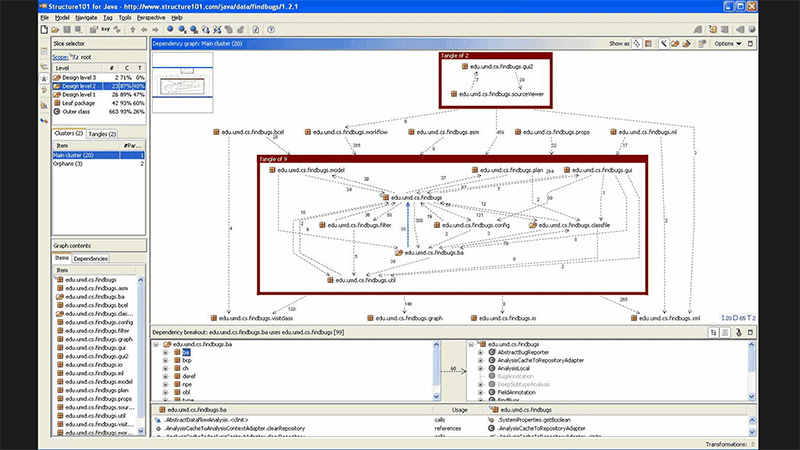
Task: Open the File menu
Action: (44, 18)
